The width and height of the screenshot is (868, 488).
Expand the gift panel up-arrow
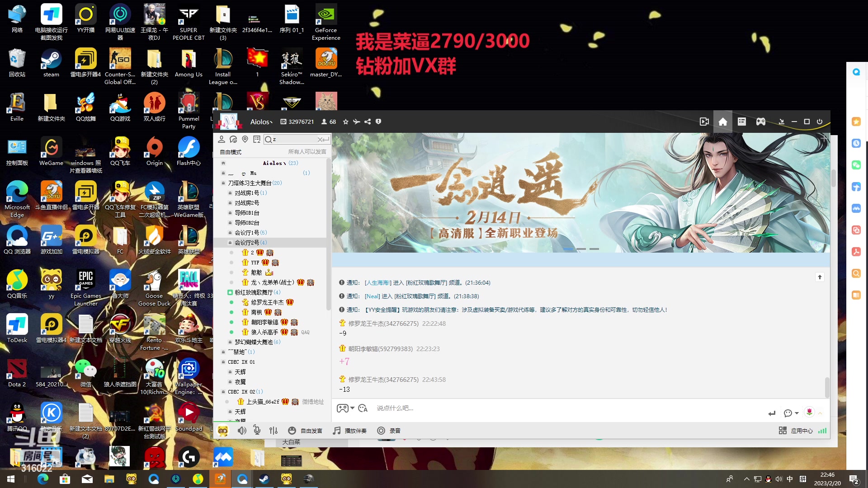pyautogui.click(x=820, y=413)
